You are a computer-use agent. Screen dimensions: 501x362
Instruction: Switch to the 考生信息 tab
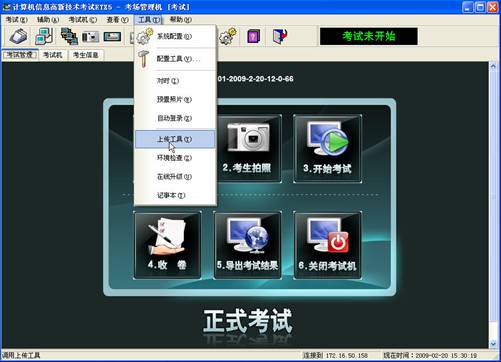(x=86, y=55)
